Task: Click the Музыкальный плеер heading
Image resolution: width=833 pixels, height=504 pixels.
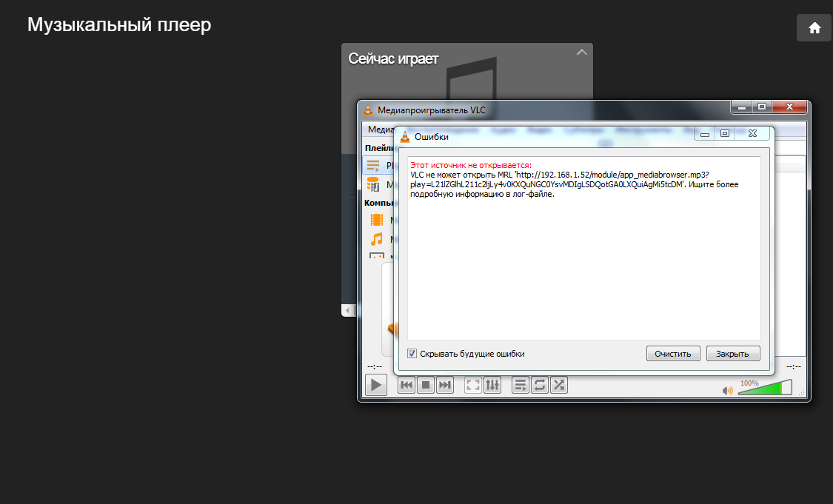Action: tap(119, 24)
